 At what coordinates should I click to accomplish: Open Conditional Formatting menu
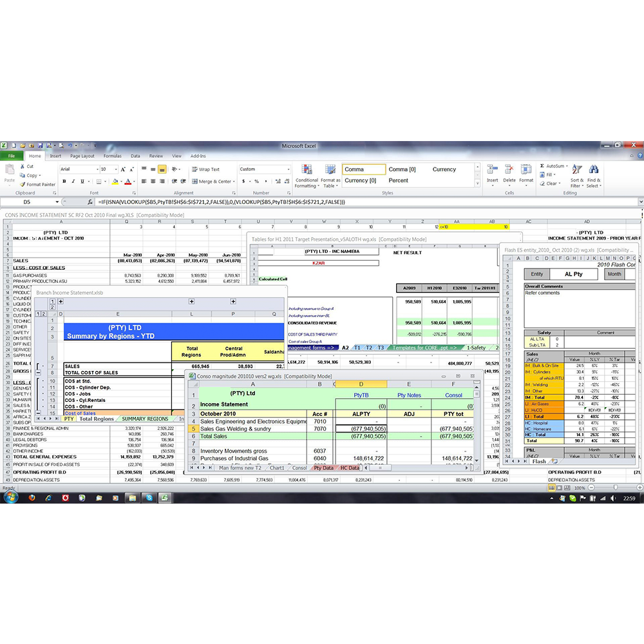[307, 176]
